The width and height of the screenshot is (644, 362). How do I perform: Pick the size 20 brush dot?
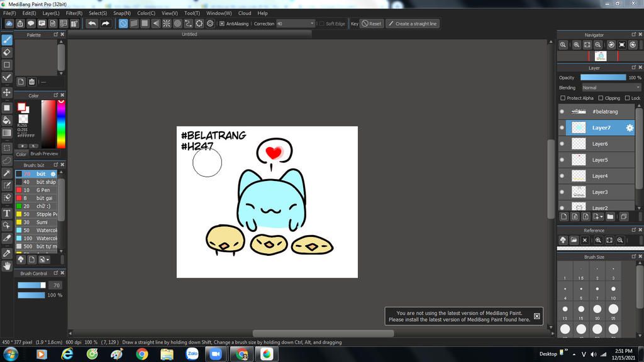597,309
